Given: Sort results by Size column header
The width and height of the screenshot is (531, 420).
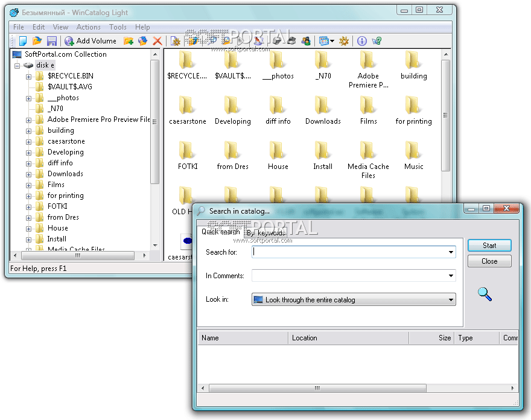Looking at the screenshot, I should click(431, 338).
